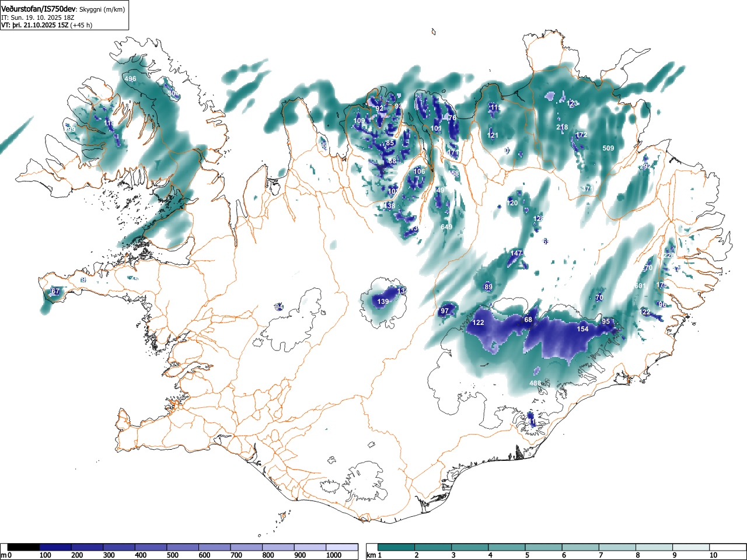Click the 121 visibility value

tap(493, 135)
